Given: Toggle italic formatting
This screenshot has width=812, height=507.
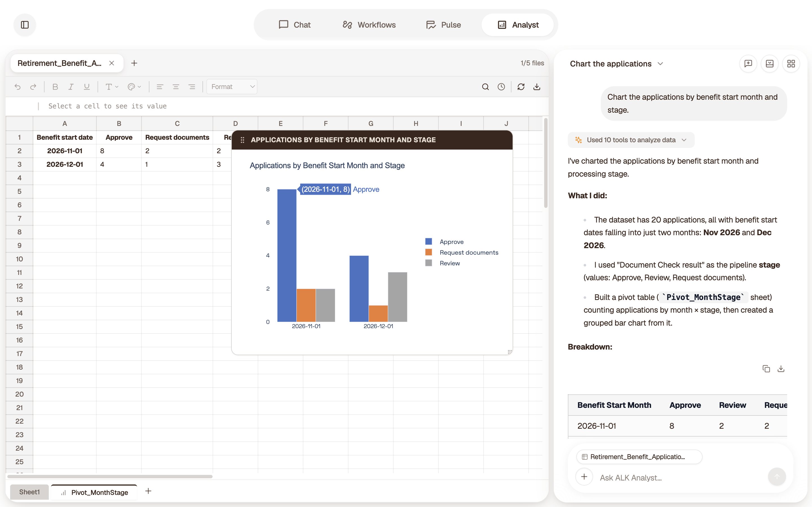Looking at the screenshot, I should pyautogui.click(x=71, y=87).
